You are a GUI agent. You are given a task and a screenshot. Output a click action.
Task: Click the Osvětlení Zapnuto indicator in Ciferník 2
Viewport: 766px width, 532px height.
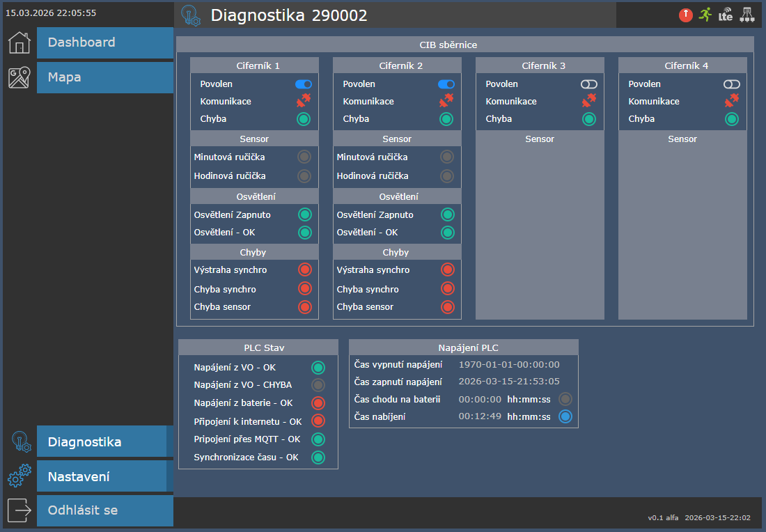(x=447, y=214)
